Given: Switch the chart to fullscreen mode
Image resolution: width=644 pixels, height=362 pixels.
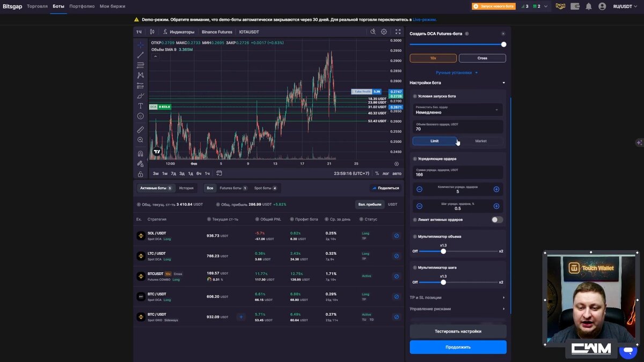Looking at the screenshot, I should pyautogui.click(x=398, y=32).
